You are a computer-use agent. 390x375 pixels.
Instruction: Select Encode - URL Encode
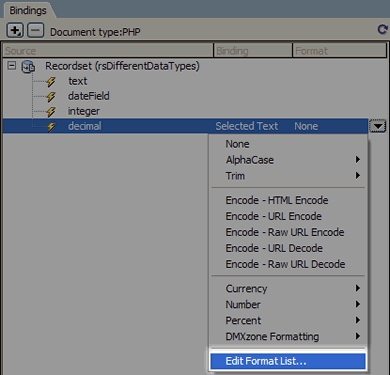tap(288, 216)
